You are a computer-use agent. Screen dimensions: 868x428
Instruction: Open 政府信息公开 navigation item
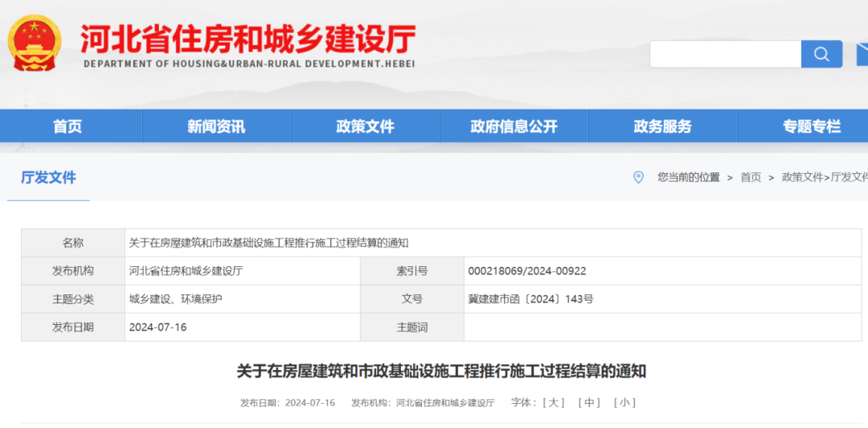pyautogui.click(x=514, y=126)
